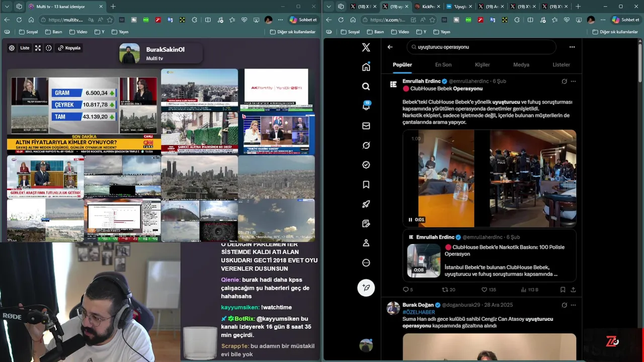Switch to Kişiler tab
Viewport: 644px width, 362px height.
pyautogui.click(x=482, y=64)
